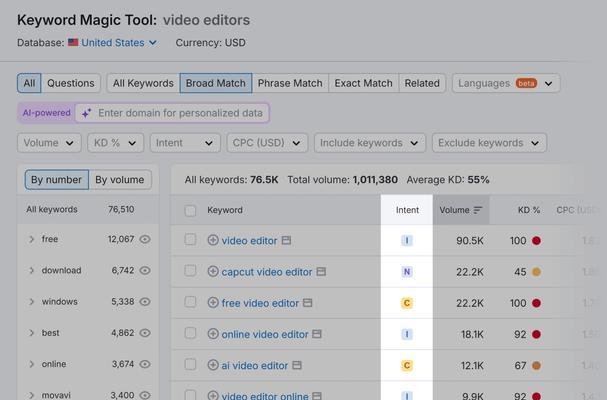Open the Include keywords dropdown
Image resolution: width=607 pixels, height=400 pixels.
(x=370, y=143)
